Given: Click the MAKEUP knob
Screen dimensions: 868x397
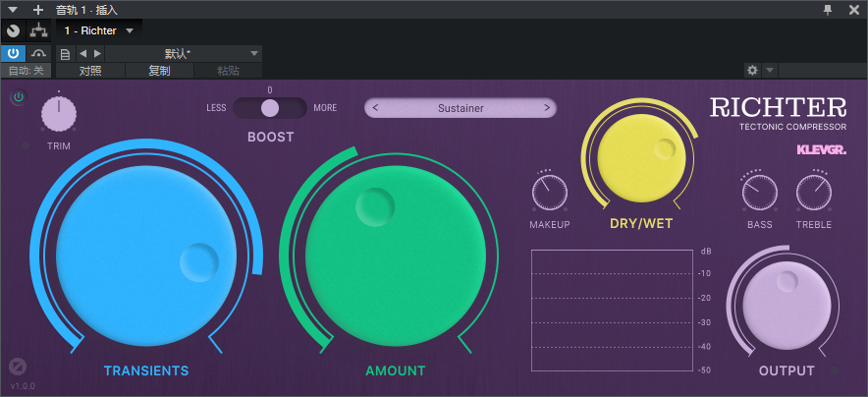Looking at the screenshot, I should tap(550, 193).
